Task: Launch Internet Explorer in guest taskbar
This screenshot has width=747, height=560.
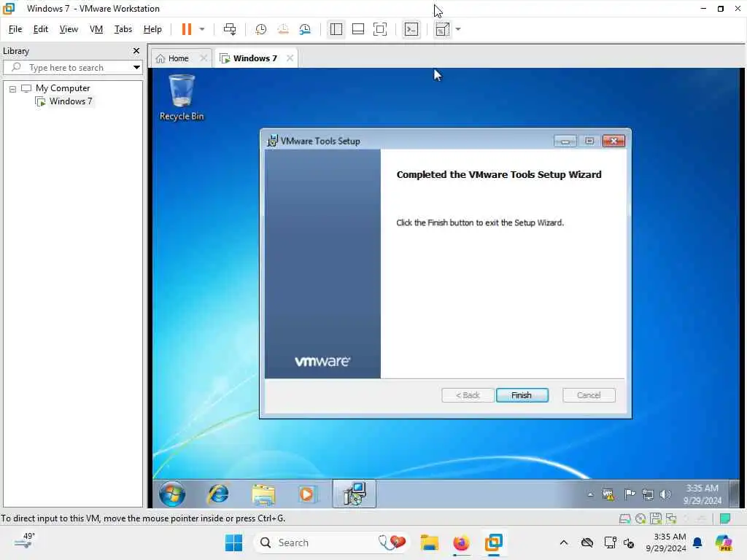Action: [x=217, y=494]
